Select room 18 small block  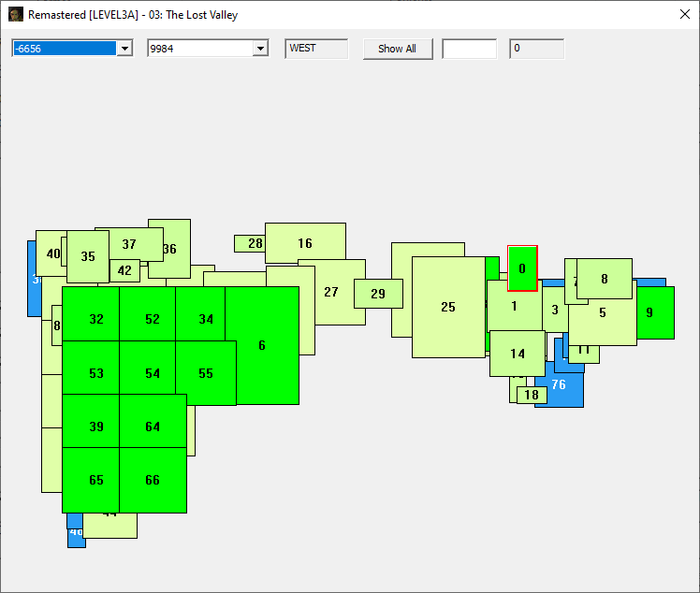tap(532, 395)
